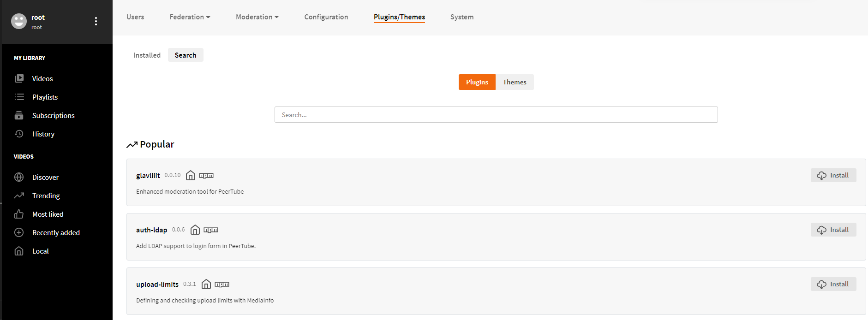The height and width of the screenshot is (320, 868).
Task: Click 'Add LDAP support to login form' description
Action: click(196, 246)
